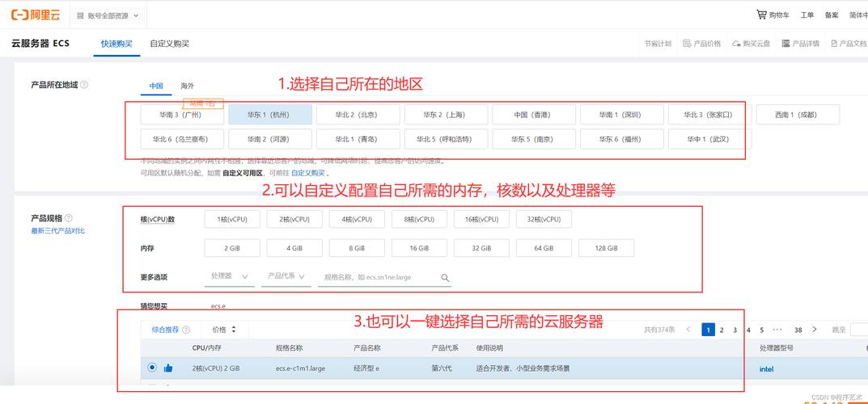The image size is (868, 404).
Task: Open 账号全部资源 dropdown
Action: [108, 15]
